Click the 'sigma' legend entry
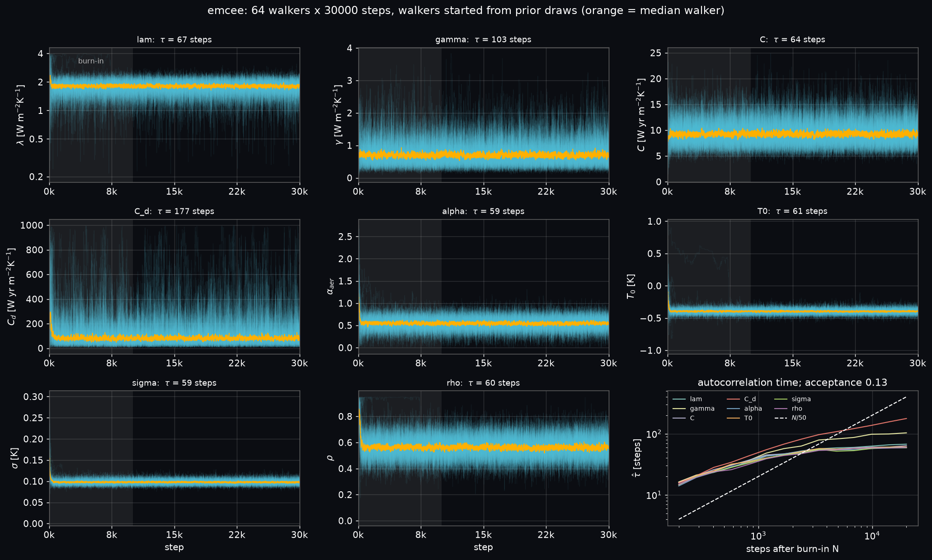This screenshot has width=932, height=560. click(x=793, y=399)
